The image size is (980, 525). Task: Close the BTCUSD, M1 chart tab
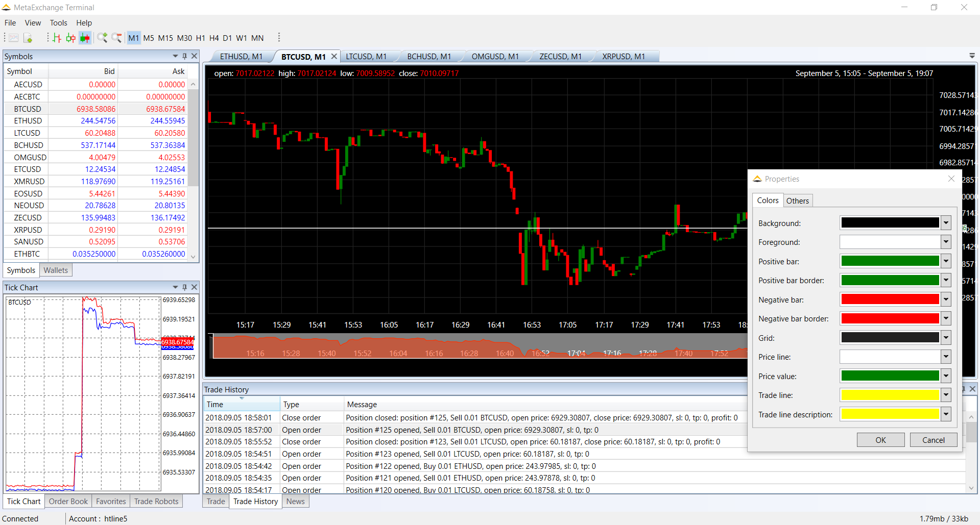(x=334, y=56)
